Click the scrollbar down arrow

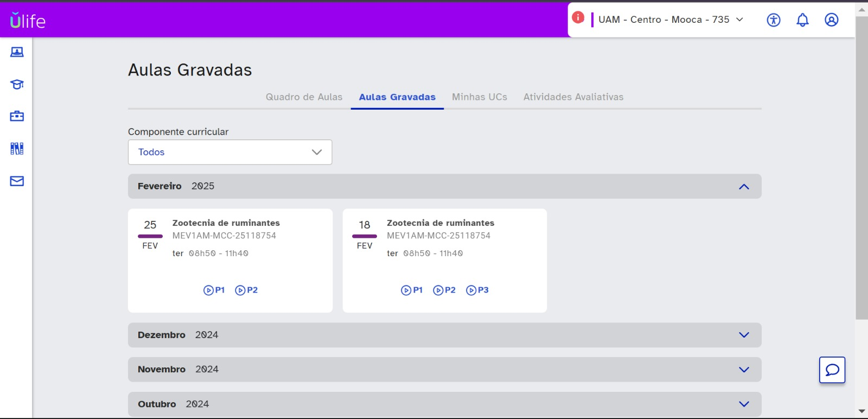click(x=861, y=411)
